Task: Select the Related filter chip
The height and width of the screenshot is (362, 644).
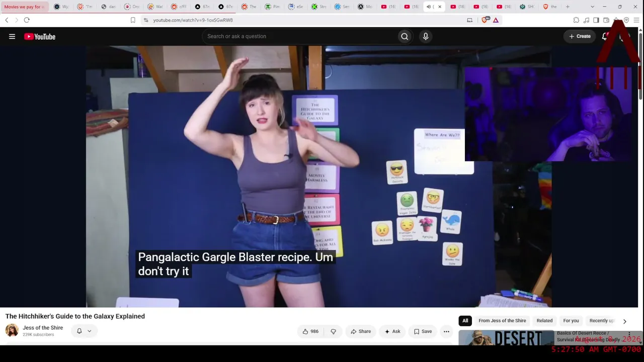Action: [544, 321]
